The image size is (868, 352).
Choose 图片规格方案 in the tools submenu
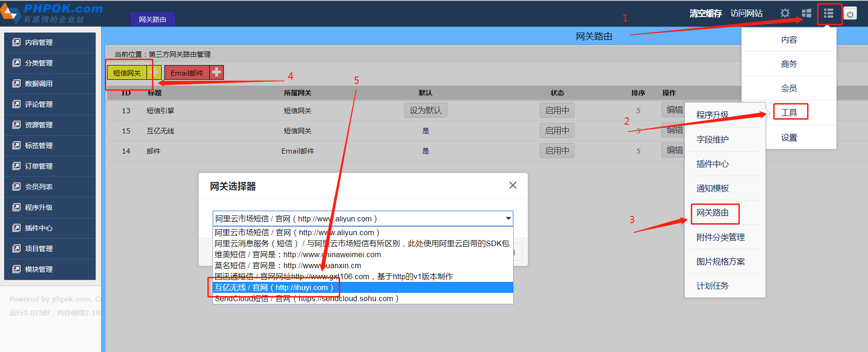721,261
